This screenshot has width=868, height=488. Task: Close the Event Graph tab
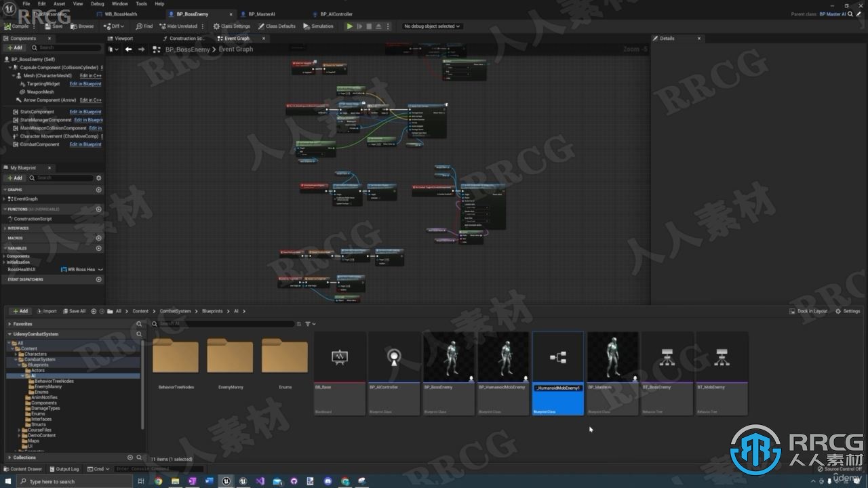(x=264, y=39)
